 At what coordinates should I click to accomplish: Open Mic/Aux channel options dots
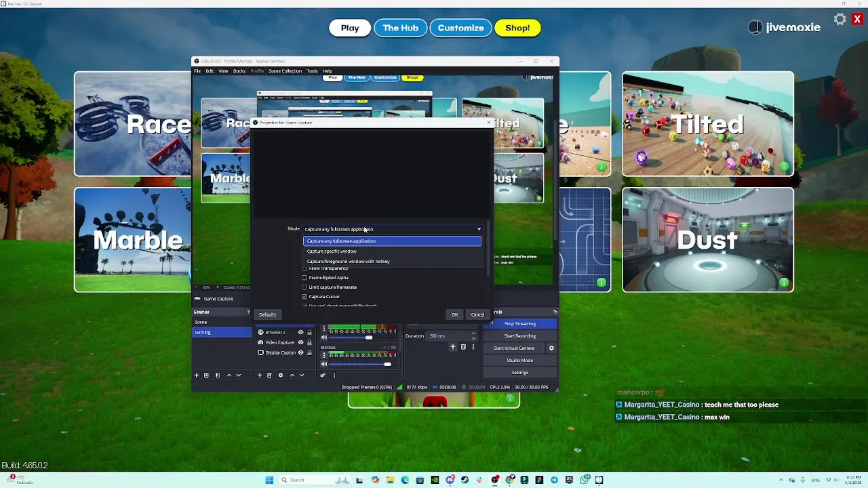pyautogui.click(x=324, y=354)
